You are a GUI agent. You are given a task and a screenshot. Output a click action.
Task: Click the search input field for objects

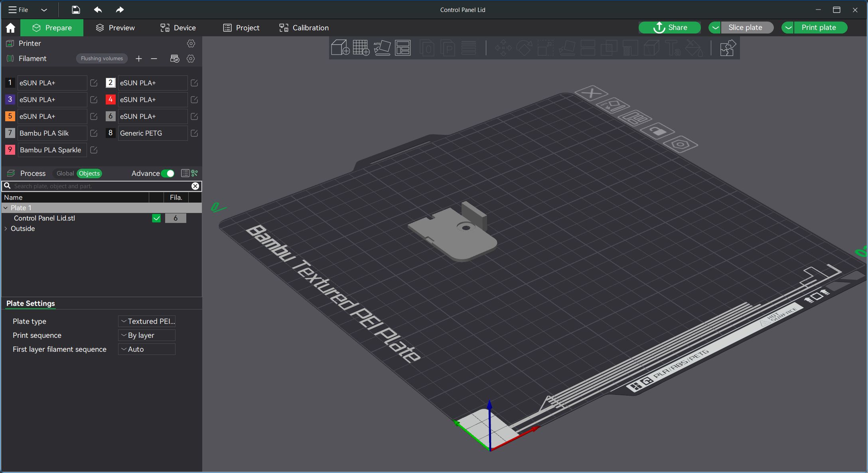(x=101, y=186)
